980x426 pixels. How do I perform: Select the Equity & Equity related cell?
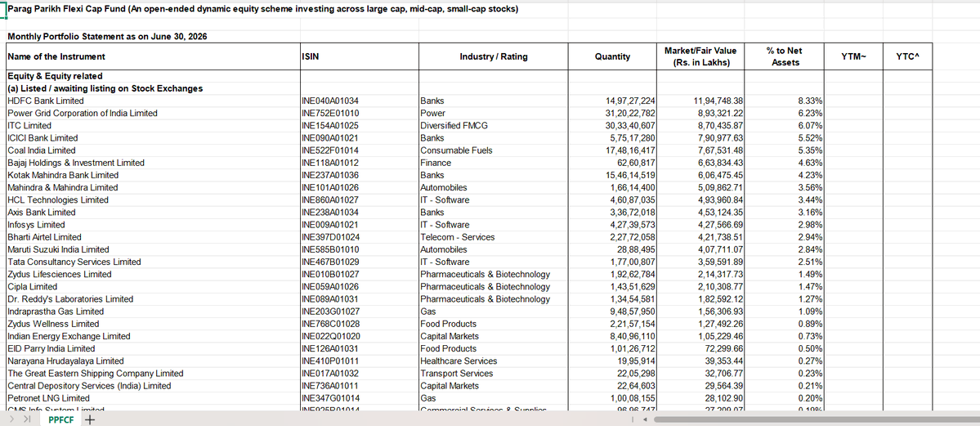[153, 76]
